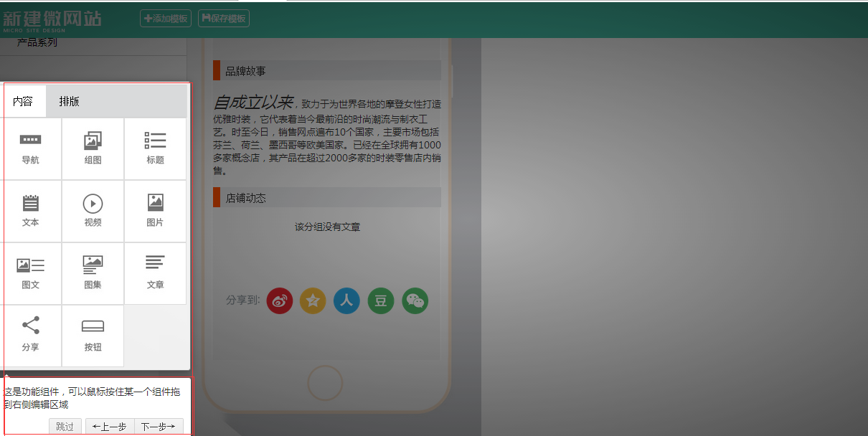Share via yellow star Qzone icon
The height and width of the screenshot is (436, 868).
point(313,301)
